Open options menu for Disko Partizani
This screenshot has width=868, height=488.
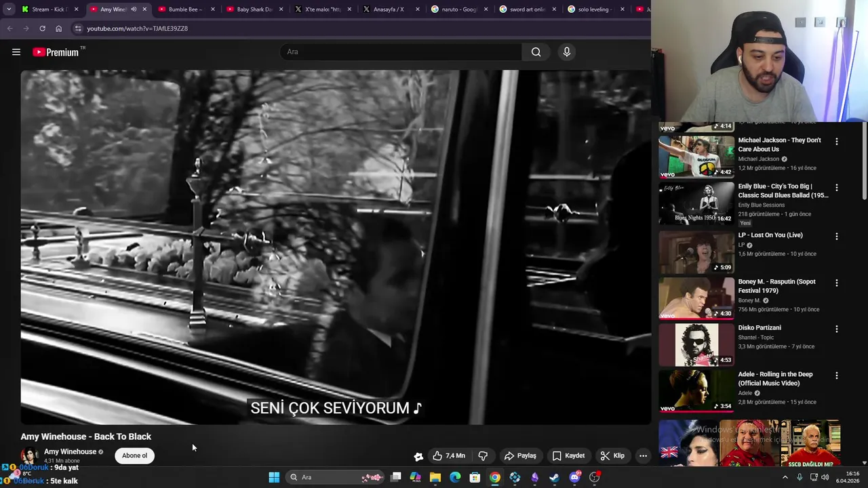(x=836, y=329)
